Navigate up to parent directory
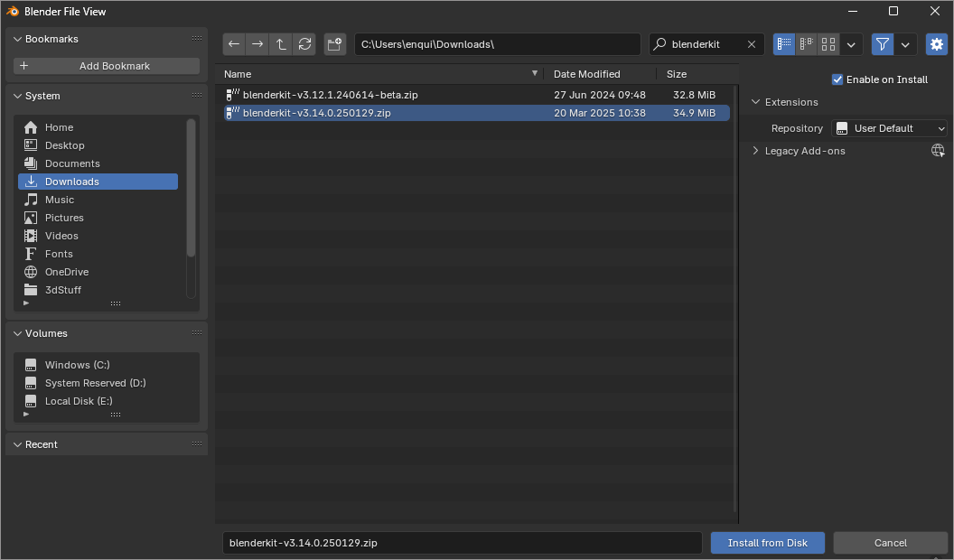Image resolution: width=954 pixels, height=560 pixels. 281,44
